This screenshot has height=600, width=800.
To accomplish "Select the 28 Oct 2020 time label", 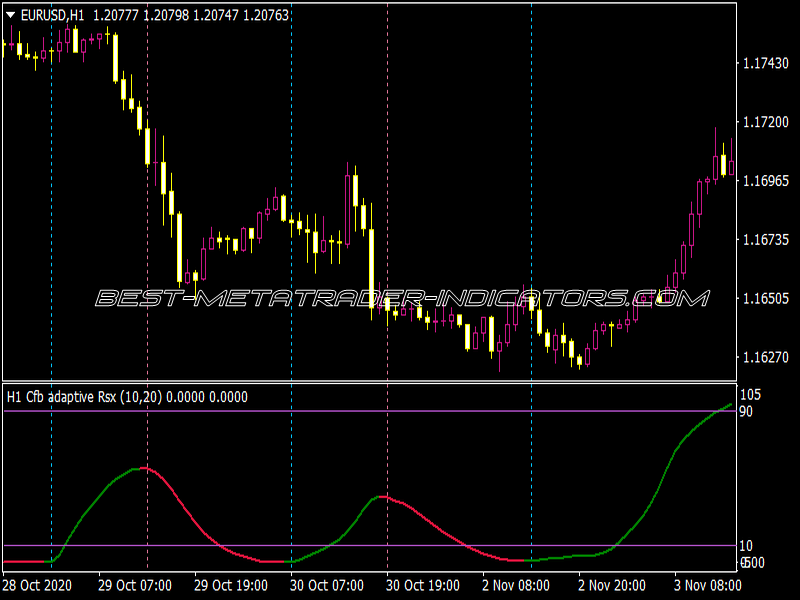I will (37, 585).
